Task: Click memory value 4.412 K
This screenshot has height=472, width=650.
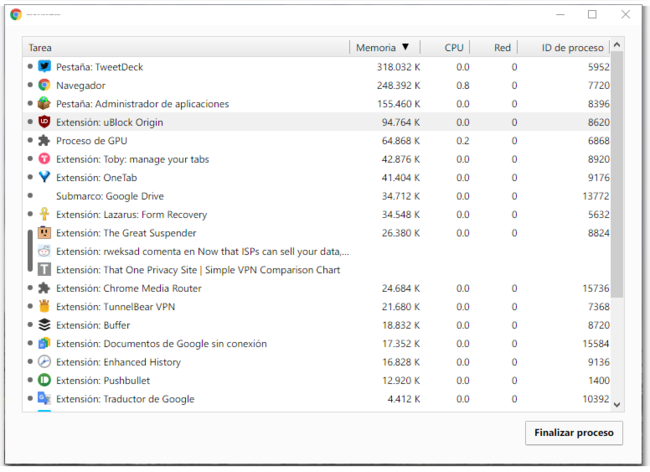Action: coord(404,399)
